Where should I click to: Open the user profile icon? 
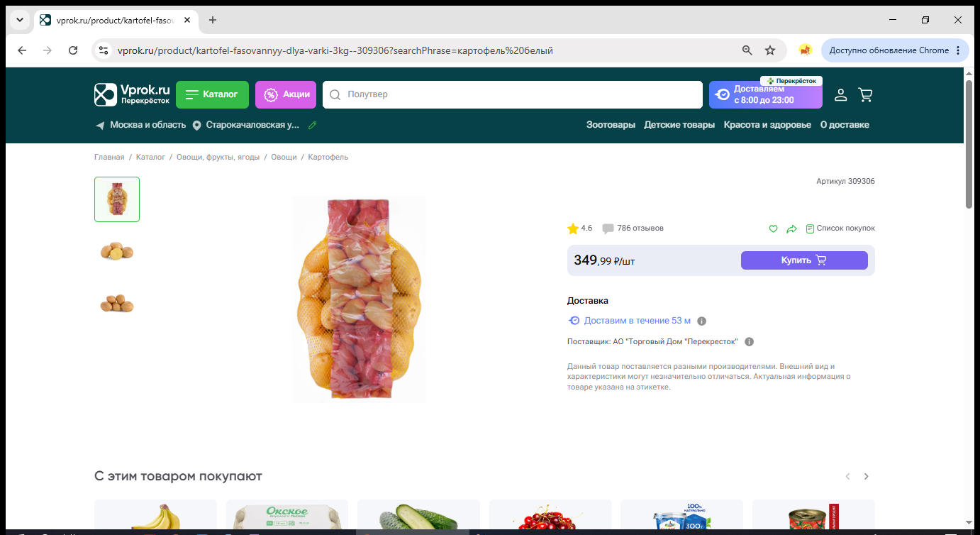(840, 94)
